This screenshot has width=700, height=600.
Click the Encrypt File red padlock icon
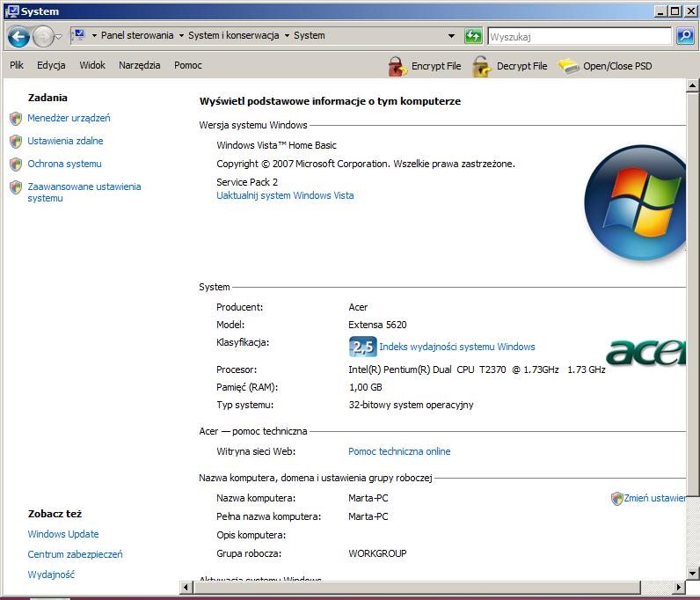397,67
